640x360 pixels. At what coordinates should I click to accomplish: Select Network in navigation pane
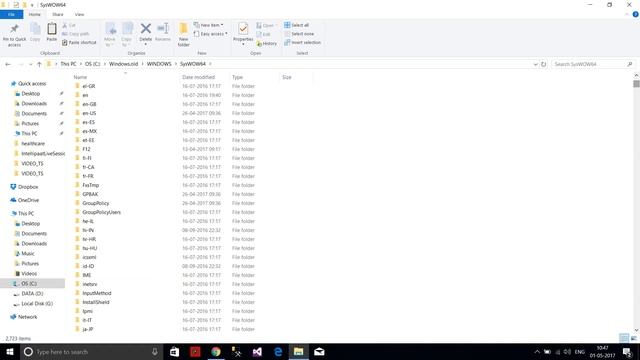tap(27, 317)
